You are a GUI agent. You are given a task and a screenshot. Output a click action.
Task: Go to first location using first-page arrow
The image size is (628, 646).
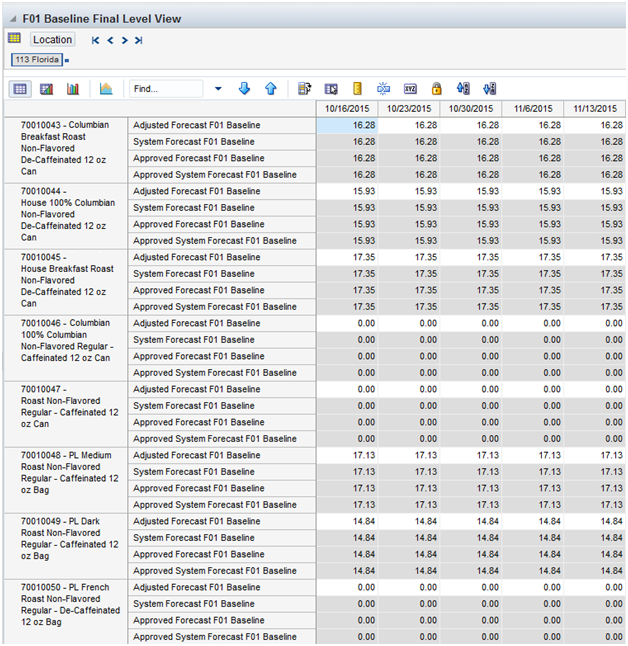coord(96,40)
